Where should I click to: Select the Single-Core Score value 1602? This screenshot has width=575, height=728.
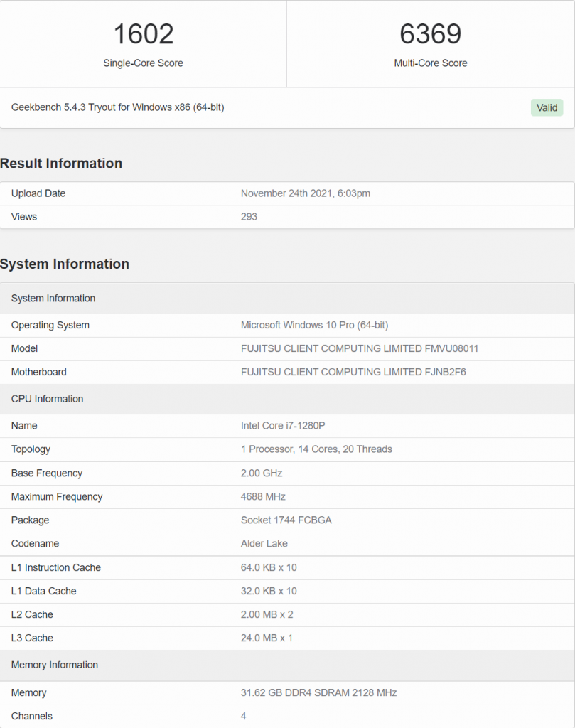143,33
